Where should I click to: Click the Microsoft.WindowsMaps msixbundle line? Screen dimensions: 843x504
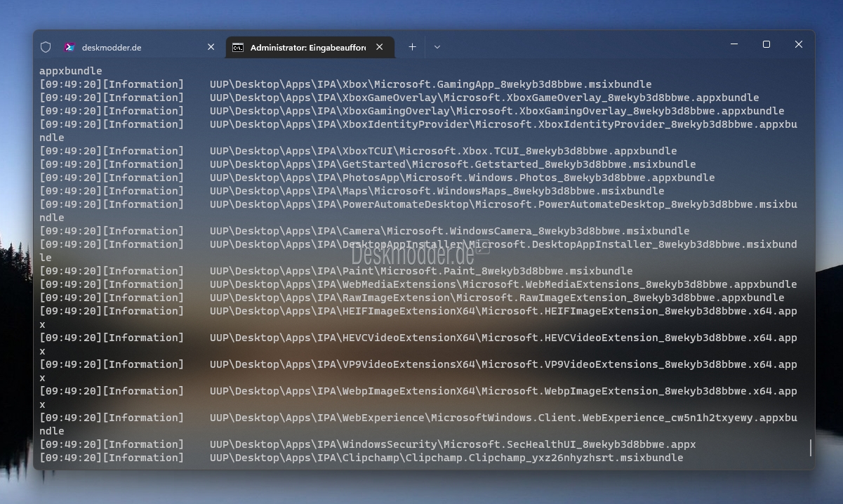coord(352,191)
